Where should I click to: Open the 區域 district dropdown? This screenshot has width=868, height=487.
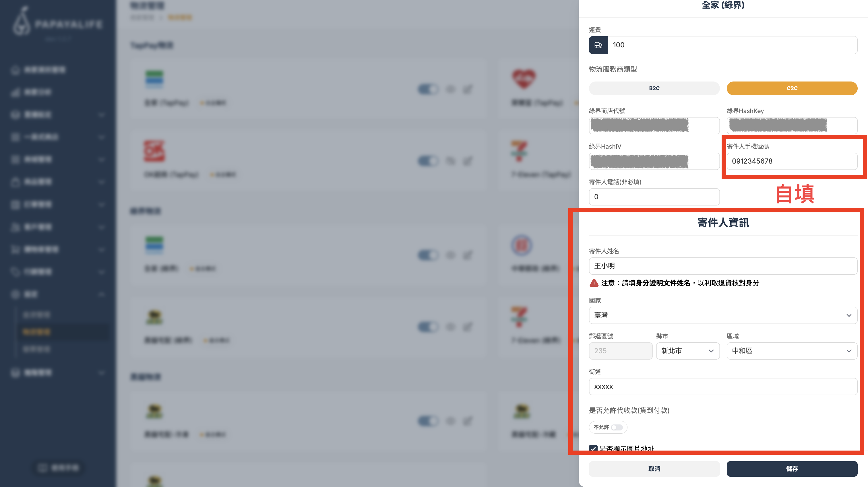(x=792, y=351)
